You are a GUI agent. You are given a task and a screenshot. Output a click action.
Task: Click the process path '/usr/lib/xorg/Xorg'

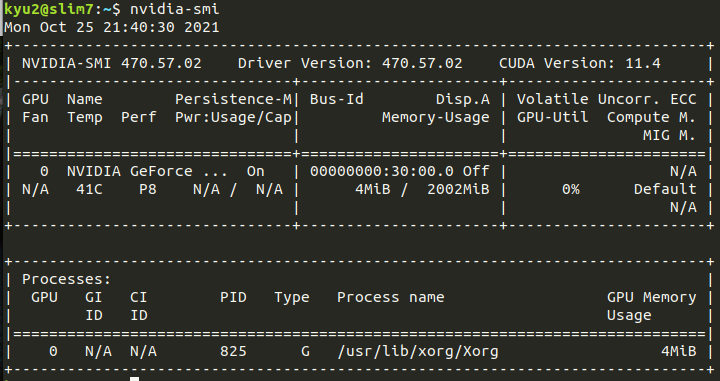(x=418, y=352)
